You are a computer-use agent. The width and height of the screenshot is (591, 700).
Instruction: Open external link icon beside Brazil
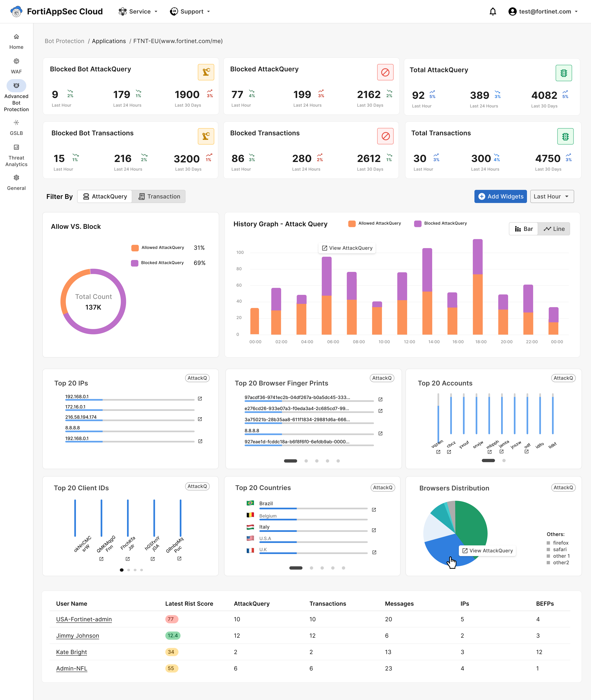[374, 510]
